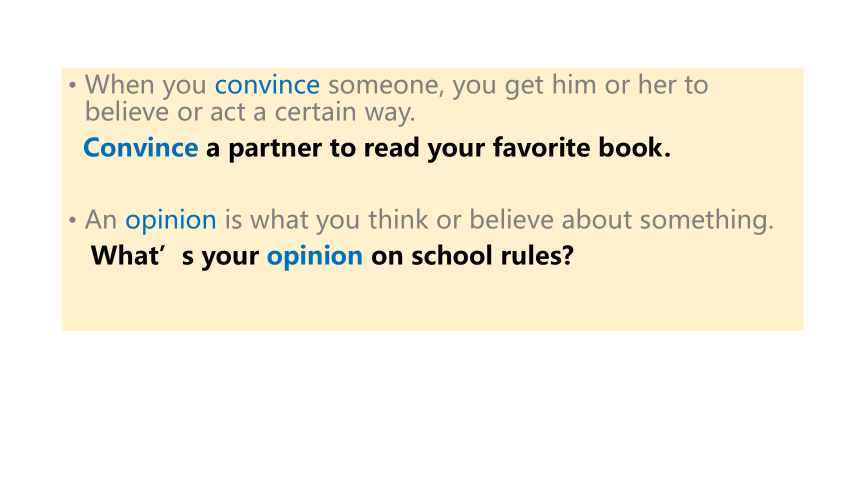The image size is (860, 484).
Task: Click the words 'about something.'
Action: (667, 220)
